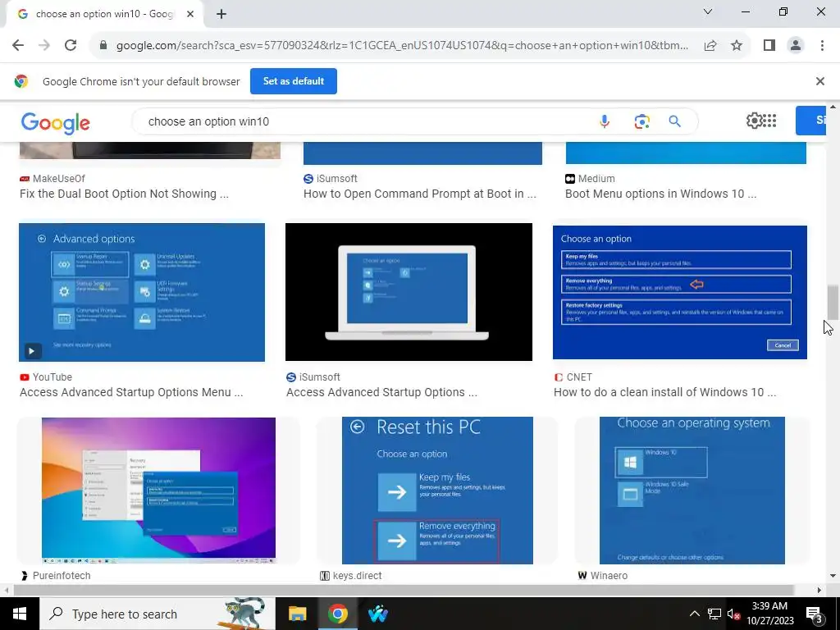Open 'Fix the Dual Boot Option Not Showing' result
Screen dimensions: 840x630
[125, 194]
